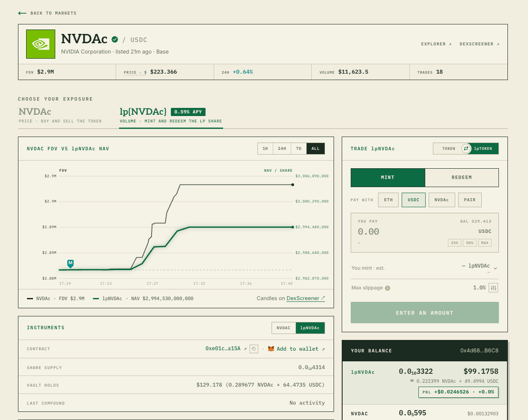
Task: Click the NVDAc FDV chart legend
Action: coord(56,298)
